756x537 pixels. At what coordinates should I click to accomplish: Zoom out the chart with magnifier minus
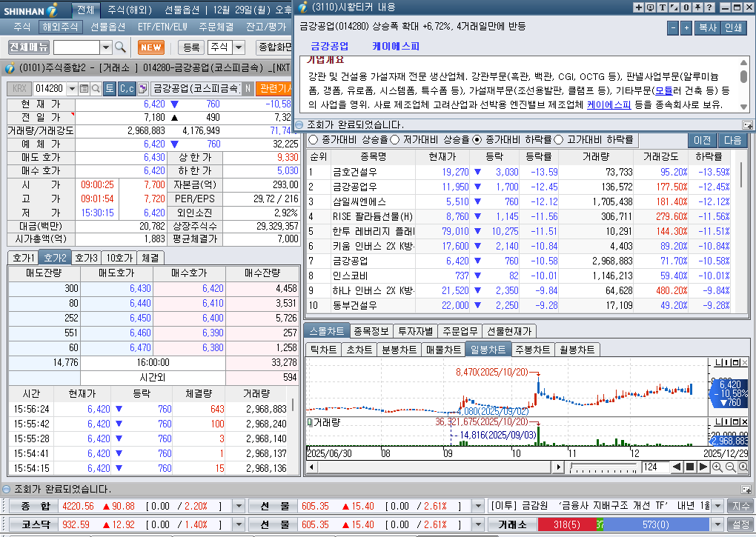730,467
